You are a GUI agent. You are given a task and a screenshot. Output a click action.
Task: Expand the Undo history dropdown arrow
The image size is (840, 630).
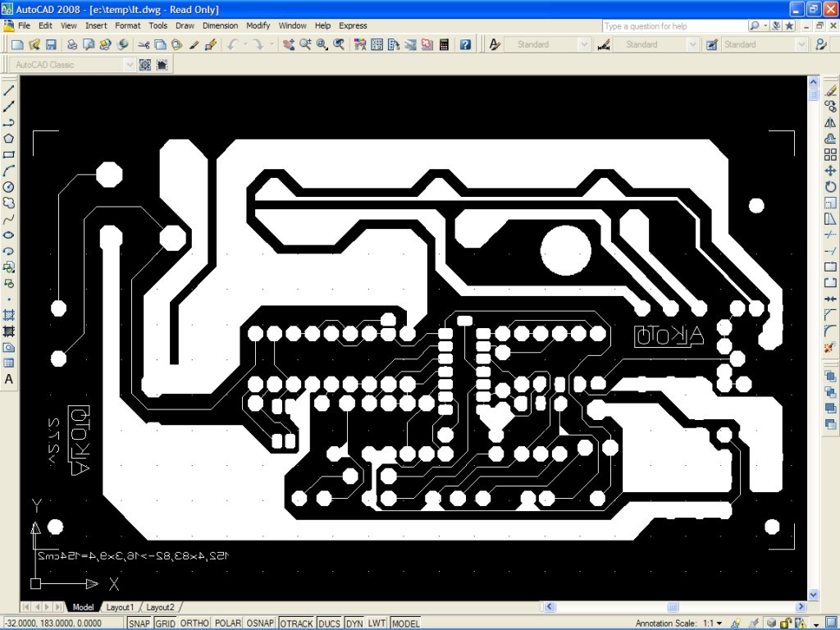[x=245, y=44]
